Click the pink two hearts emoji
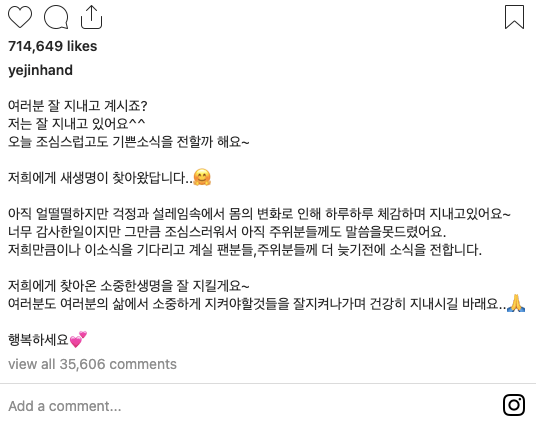This screenshot has height=423, width=536. (78, 339)
